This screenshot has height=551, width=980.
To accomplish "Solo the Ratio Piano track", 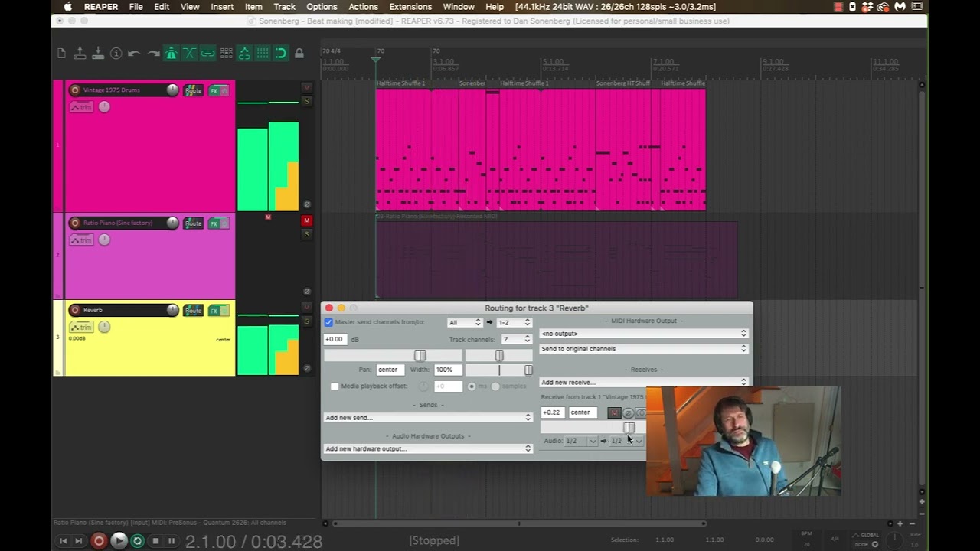I will (307, 234).
